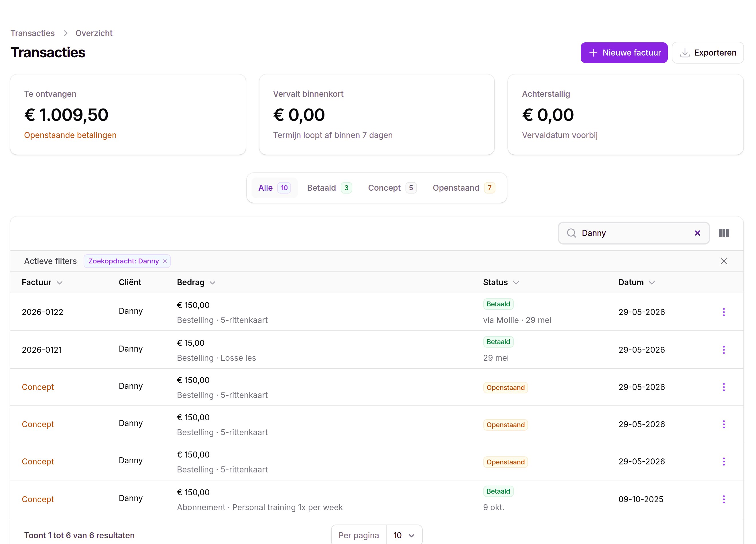Image resolution: width=756 pixels, height=544 pixels.
Task: Click invoice number 2026-0122
Action: pos(42,312)
